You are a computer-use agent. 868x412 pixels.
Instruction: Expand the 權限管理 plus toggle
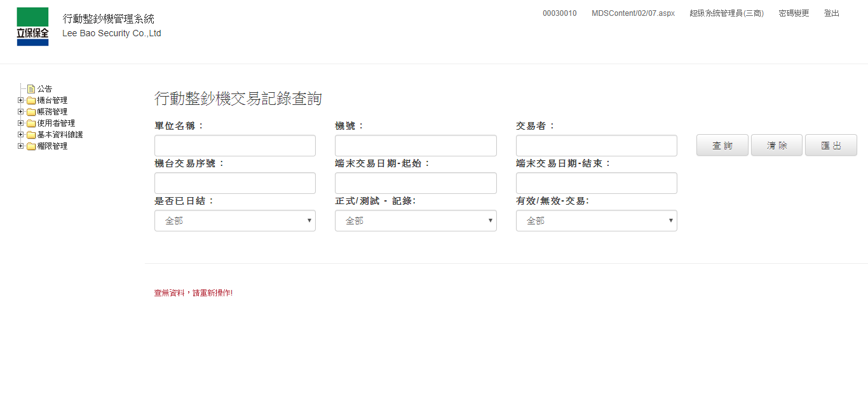21,146
